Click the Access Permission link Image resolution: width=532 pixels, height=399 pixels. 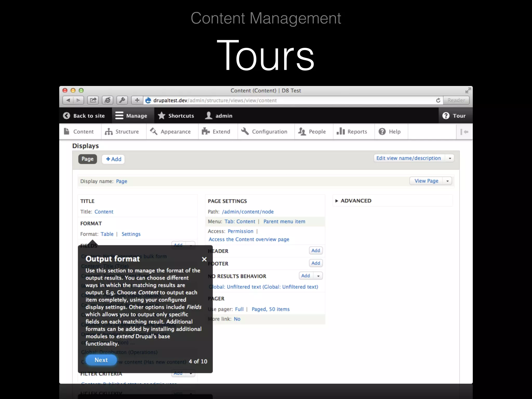click(x=241, y=231)
